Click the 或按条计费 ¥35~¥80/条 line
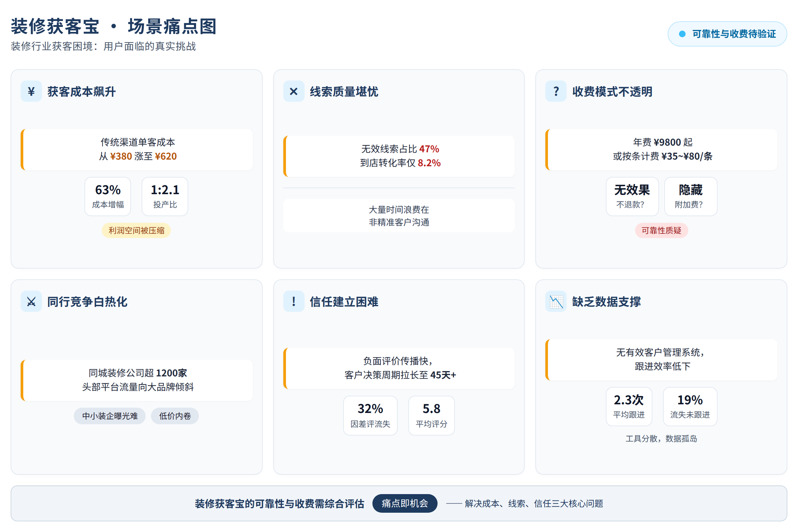 tap(663, 156)
